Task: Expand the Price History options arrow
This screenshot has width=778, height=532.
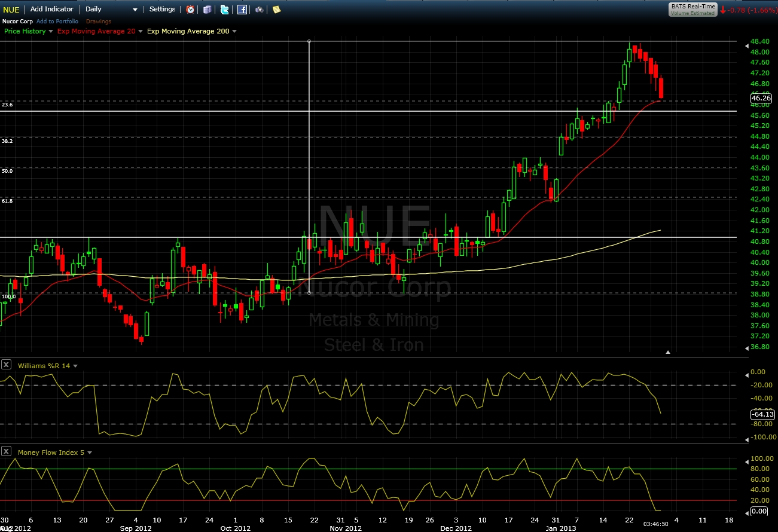Action: (51, 31)
